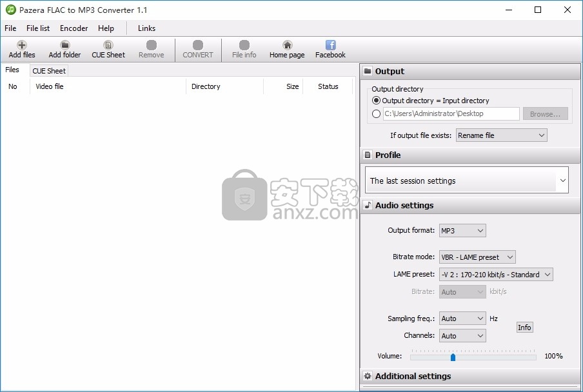Viewport: 583px width, 392px height.
Task: Open the Home page toolbar icon
Action: (x=287, y=45)
